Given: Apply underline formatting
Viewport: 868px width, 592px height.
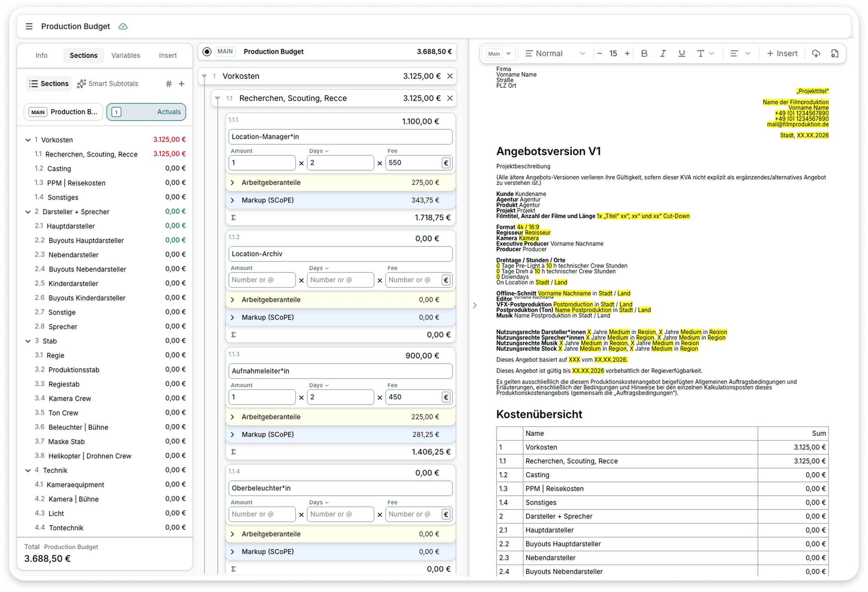Looking at the screenshot, I should coord(681,54).
